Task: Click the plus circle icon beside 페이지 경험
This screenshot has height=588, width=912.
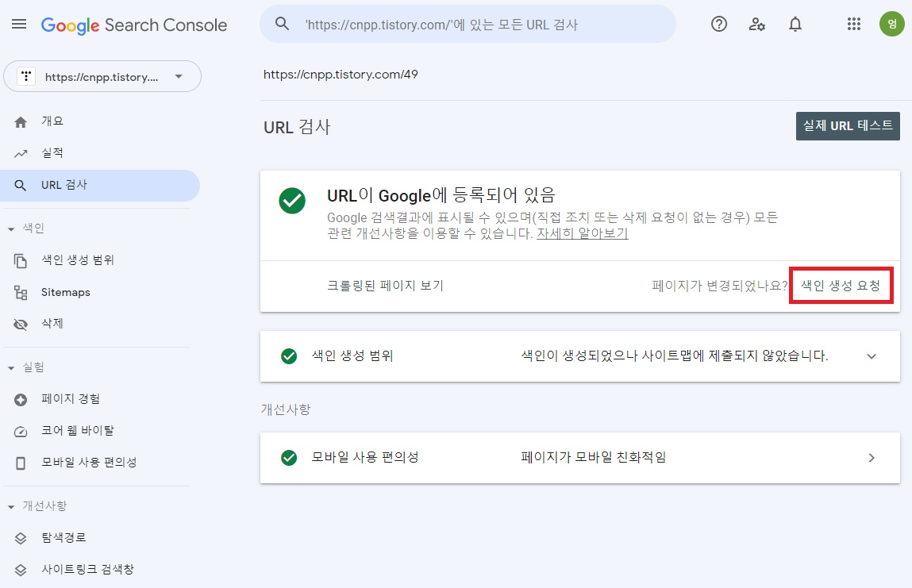Action: [21, 400]
